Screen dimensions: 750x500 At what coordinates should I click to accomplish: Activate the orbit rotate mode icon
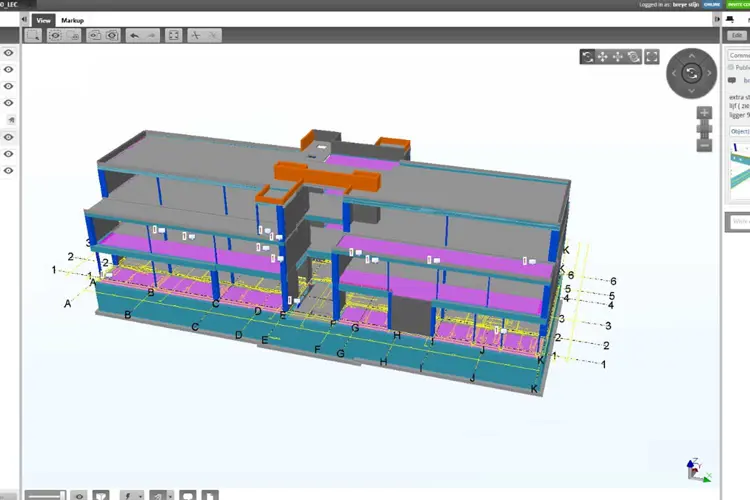(x=587, y=57)
